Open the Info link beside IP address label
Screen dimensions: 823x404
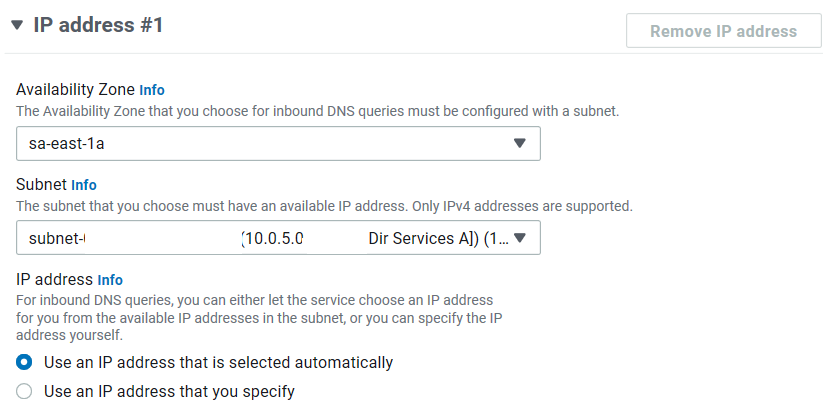[x=110, y=280]
